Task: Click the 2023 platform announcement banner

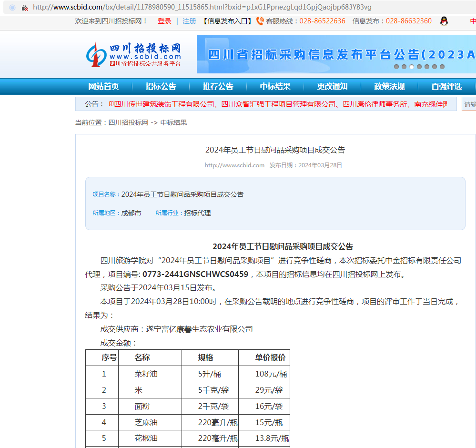Action: [336, 54]
